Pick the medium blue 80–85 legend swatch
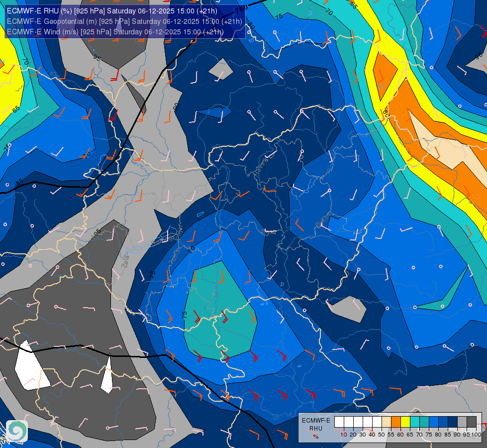The image size is (487, 448). point(443,422)
